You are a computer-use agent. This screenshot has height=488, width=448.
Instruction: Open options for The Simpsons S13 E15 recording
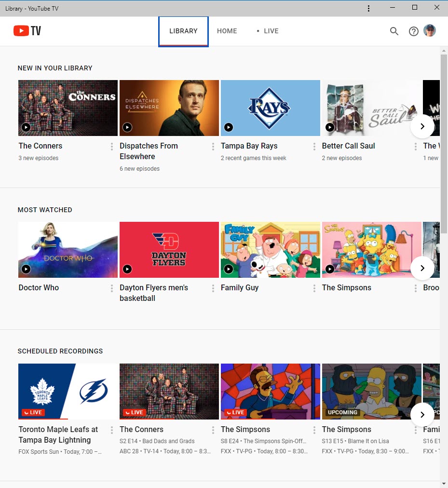click(415, 430)
